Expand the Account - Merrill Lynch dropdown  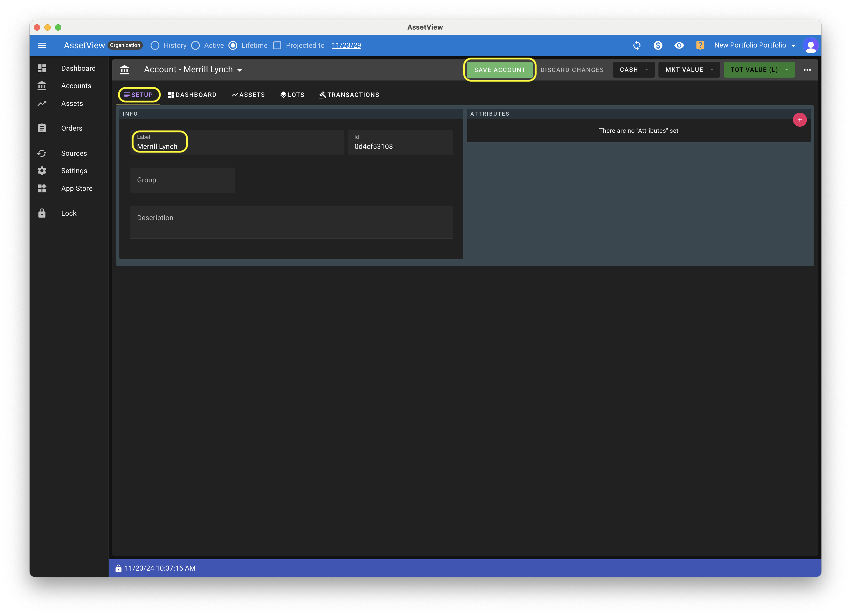(193, 70)
